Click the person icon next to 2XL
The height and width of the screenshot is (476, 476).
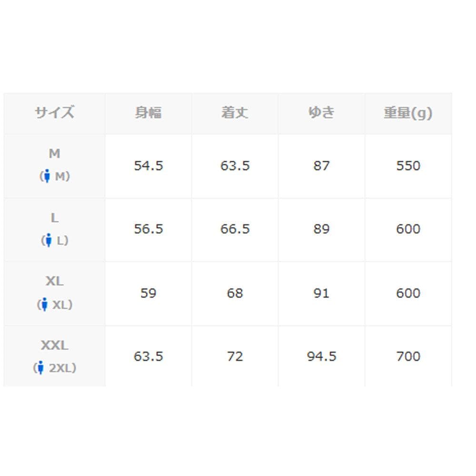[40, 368]
